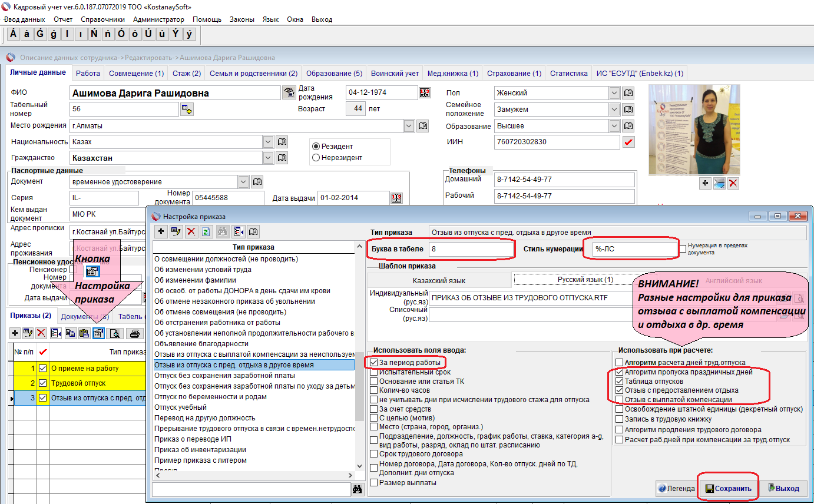Screen dimensions: 814x504
Task: Check Запись в трудовую книжку
Action: tap(619, 419)
